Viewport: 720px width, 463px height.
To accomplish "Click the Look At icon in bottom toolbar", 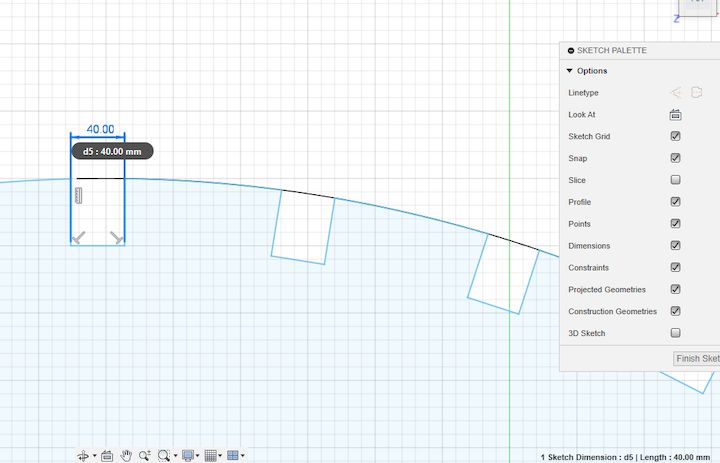I will click(x=107, y=456).
